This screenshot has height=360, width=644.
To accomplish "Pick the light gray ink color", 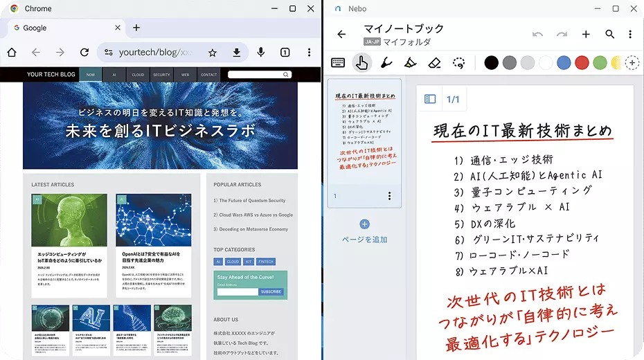I will 528,63.
